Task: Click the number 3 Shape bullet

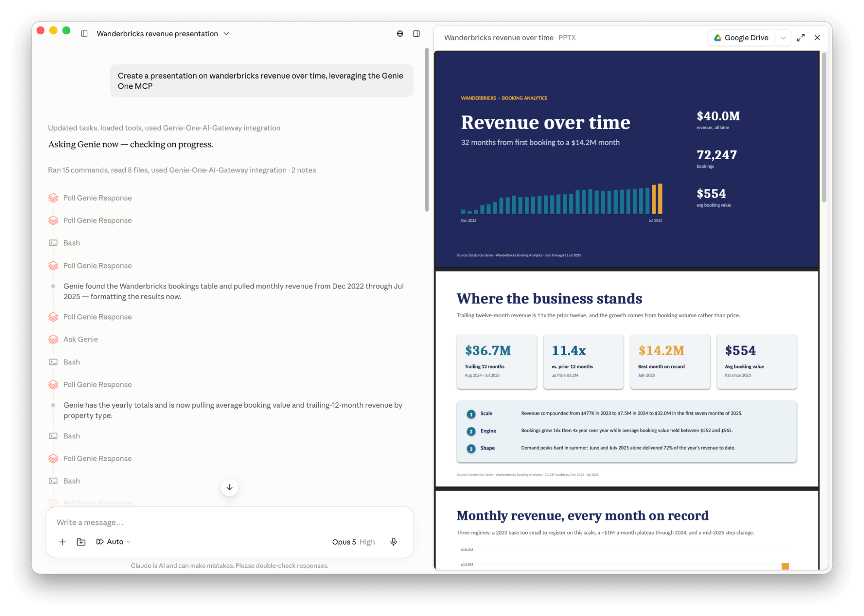Action: (x=471, y=448)
